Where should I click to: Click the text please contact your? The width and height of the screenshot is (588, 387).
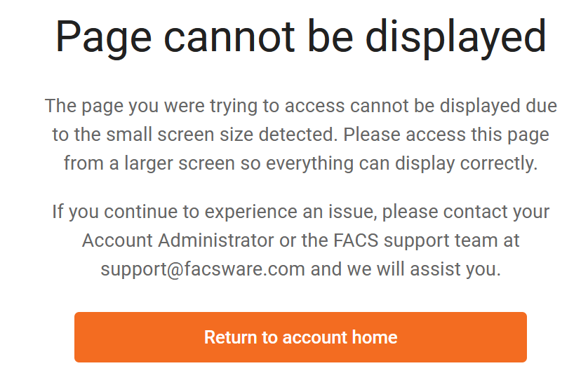(466, 212)
